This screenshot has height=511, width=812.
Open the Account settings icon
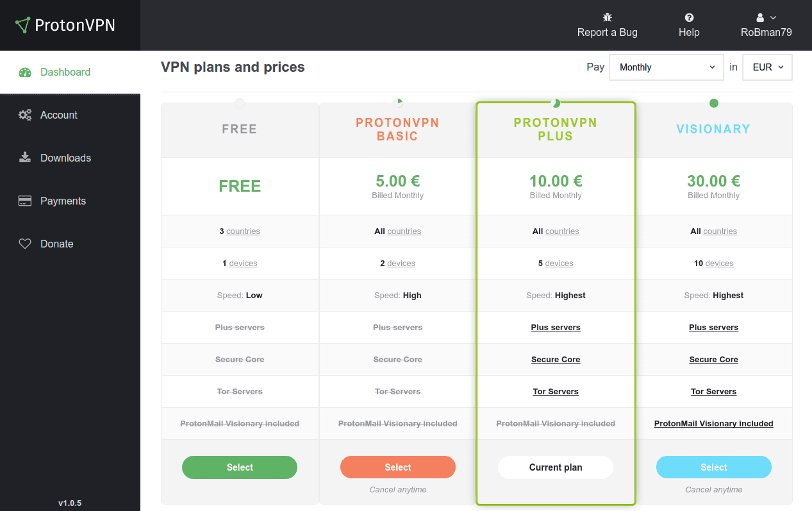pyautogui.click(x=24, y=114)
